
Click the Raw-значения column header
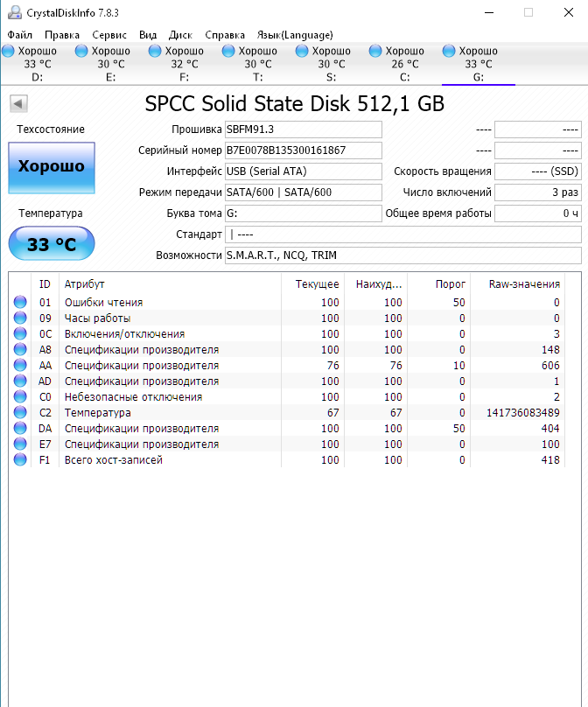[518, 284]
